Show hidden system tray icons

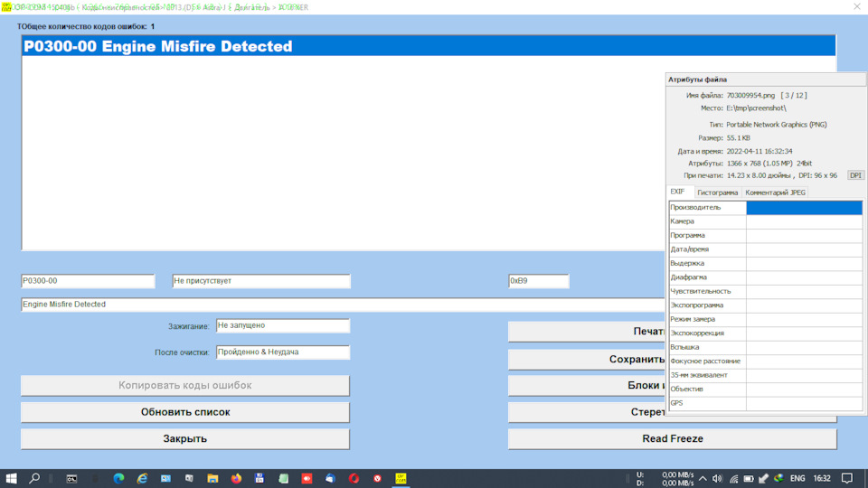(703, 478)
